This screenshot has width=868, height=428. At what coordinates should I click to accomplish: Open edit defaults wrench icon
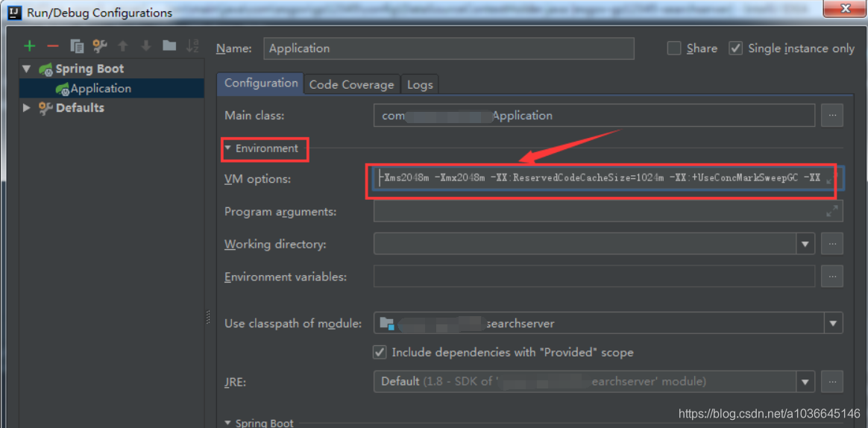tap(100, 46)
